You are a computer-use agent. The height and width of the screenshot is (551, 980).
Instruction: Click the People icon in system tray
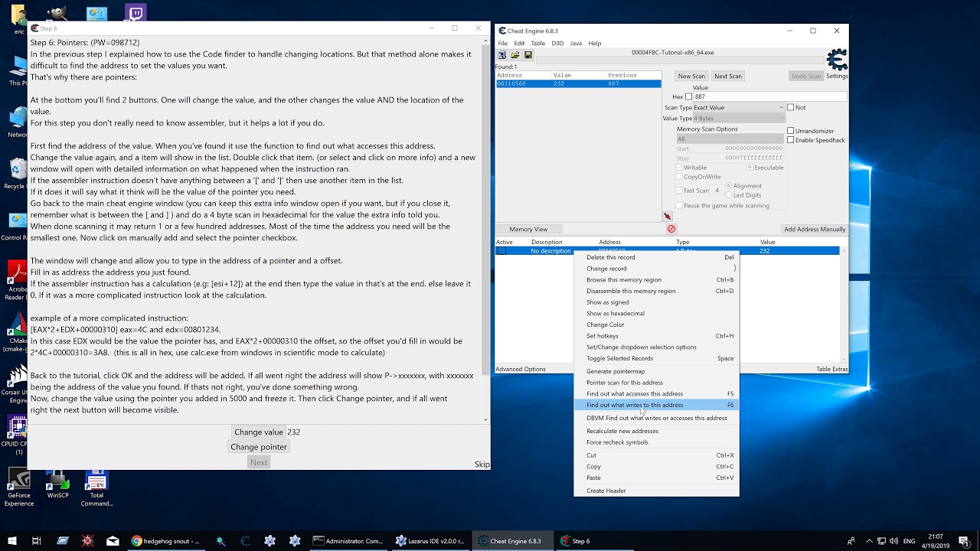click(851, 541)
